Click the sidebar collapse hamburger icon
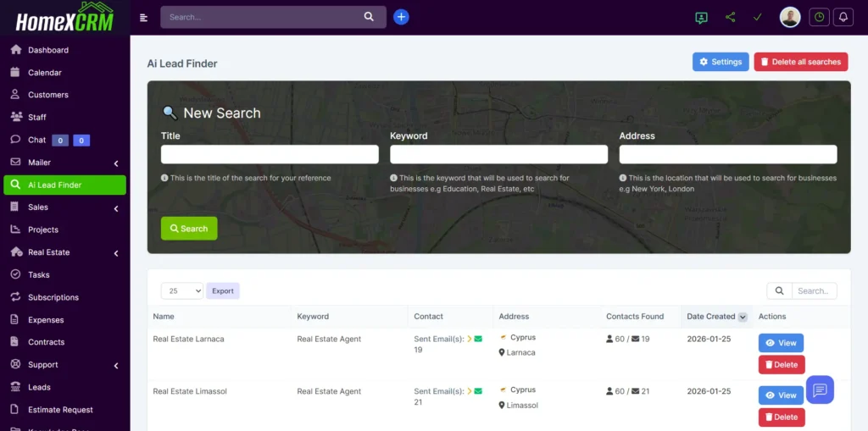 (x=144, y=17)
